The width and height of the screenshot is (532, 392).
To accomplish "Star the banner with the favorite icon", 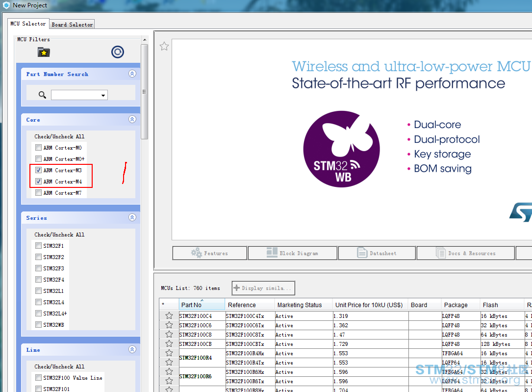I will (164, 46).
